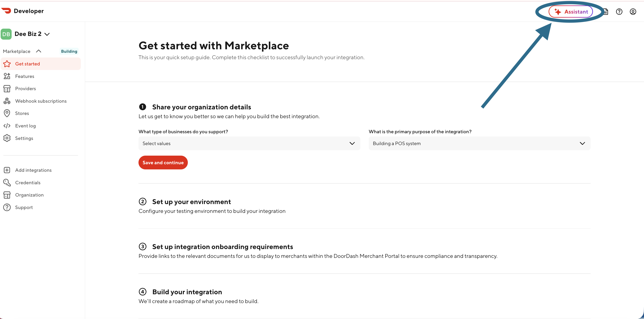The image size is (644, 319).
Task: Open the documentation icon in the header
Action: tap(606, 11)
